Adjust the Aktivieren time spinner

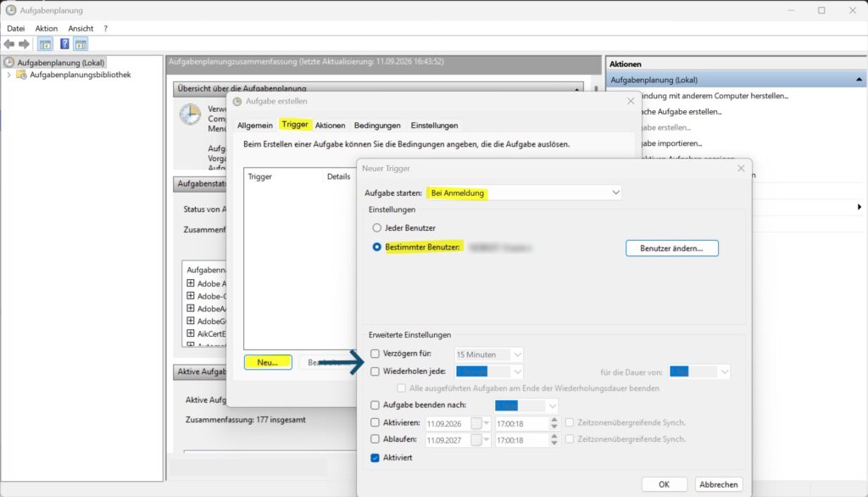554,423
